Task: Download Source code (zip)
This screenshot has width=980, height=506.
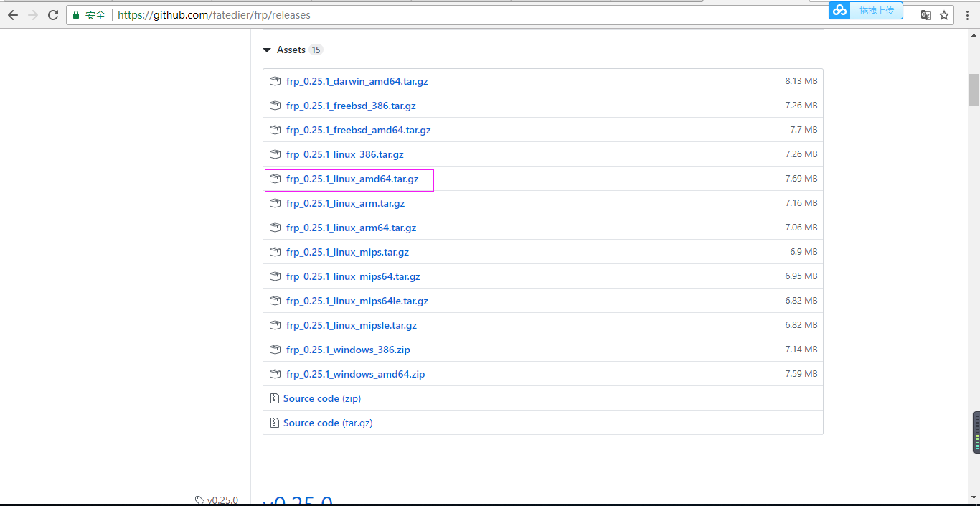Action: pos(322,398)
